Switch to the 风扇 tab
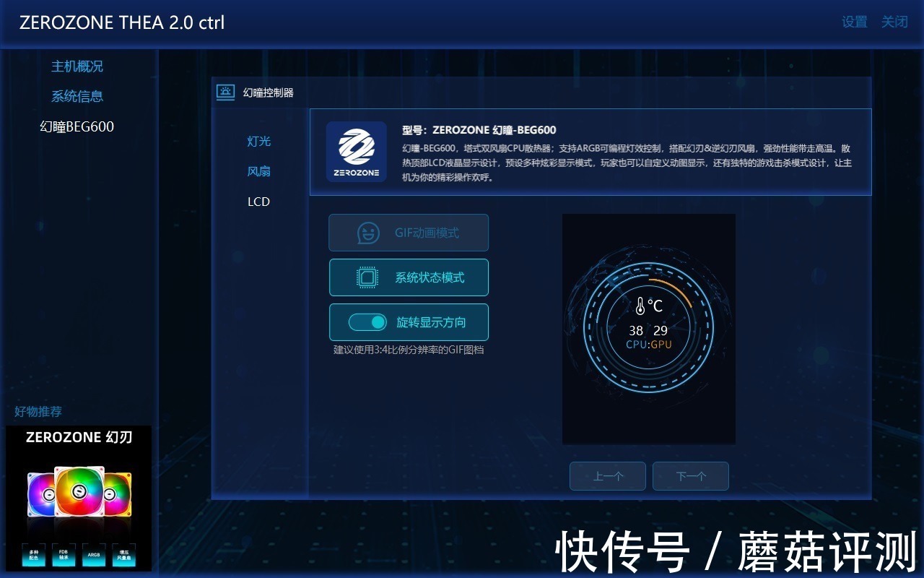 259,171
